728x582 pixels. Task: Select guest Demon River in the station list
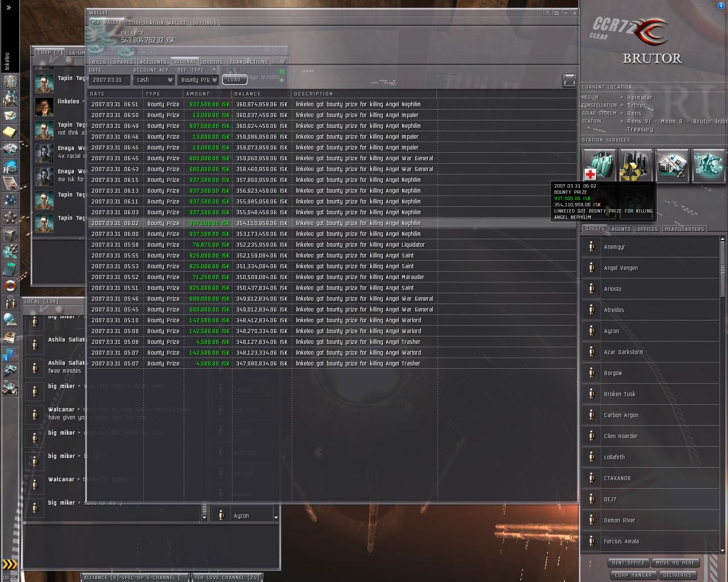pyautogui.click(x=651, y=520)
